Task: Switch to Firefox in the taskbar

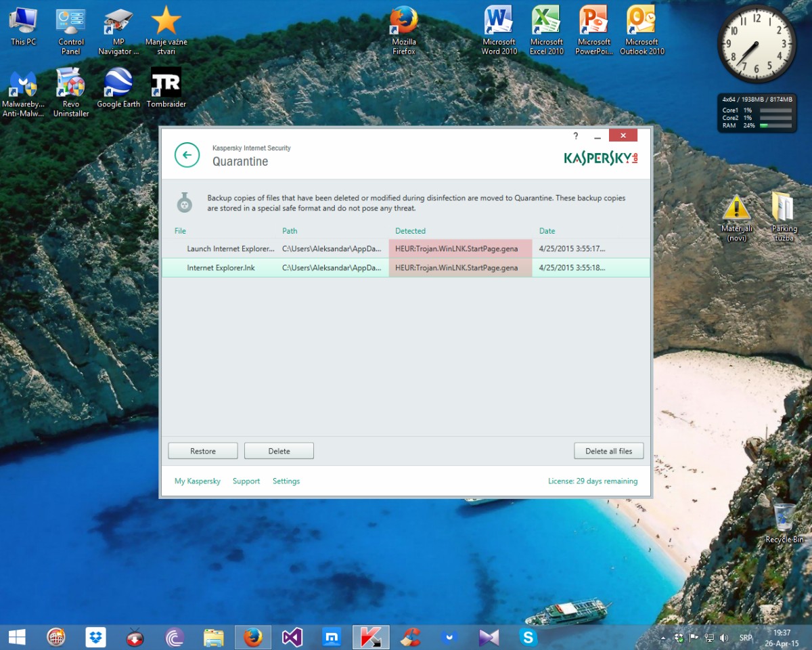Action: coord(253,637)
